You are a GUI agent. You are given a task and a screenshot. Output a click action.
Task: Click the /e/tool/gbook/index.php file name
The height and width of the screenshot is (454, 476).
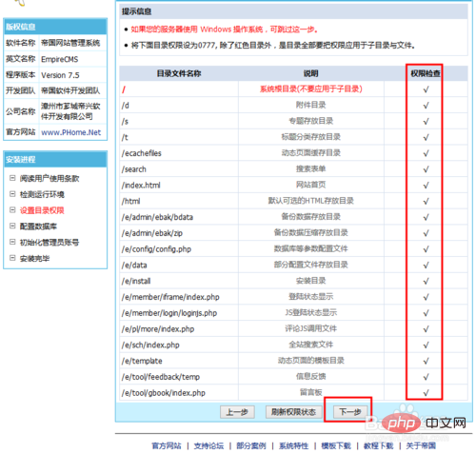tap(164, 393)
